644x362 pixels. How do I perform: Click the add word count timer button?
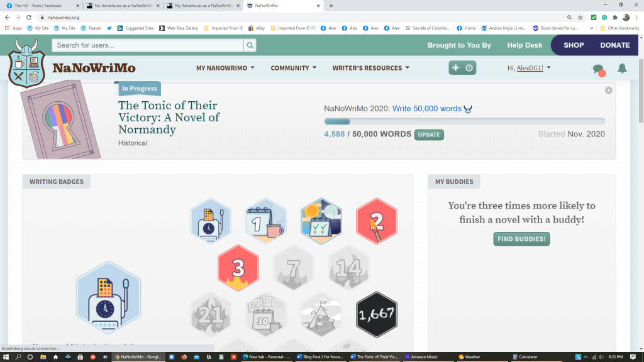463,68
